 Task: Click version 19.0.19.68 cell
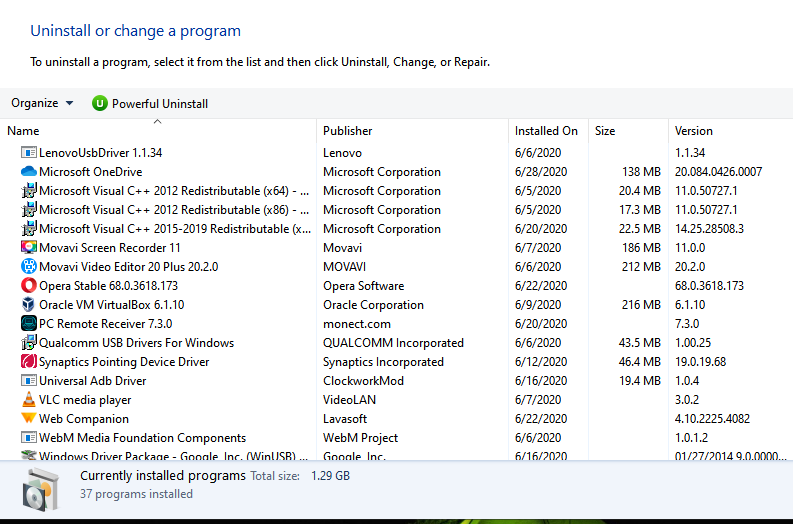pos(700,362)
